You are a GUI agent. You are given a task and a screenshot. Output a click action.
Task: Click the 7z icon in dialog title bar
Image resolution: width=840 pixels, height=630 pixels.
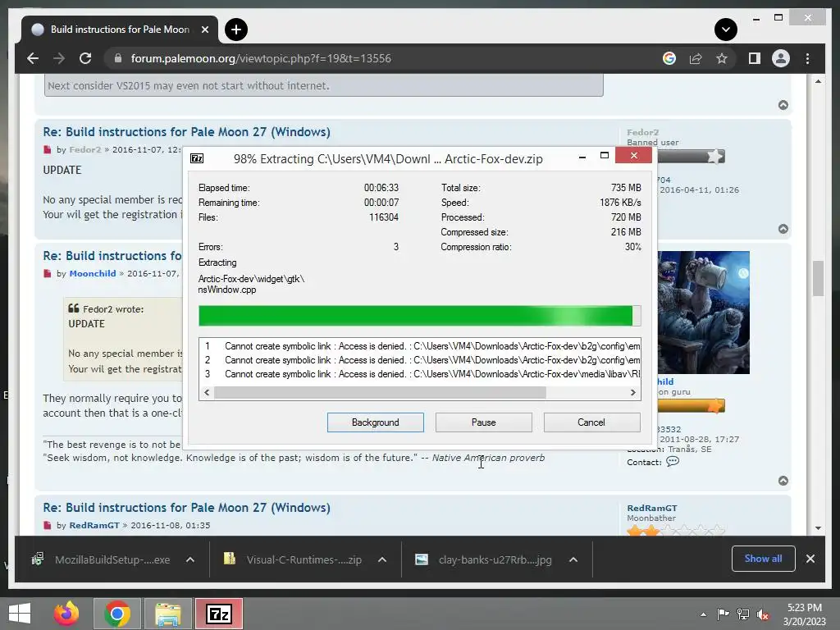point(197,158)
